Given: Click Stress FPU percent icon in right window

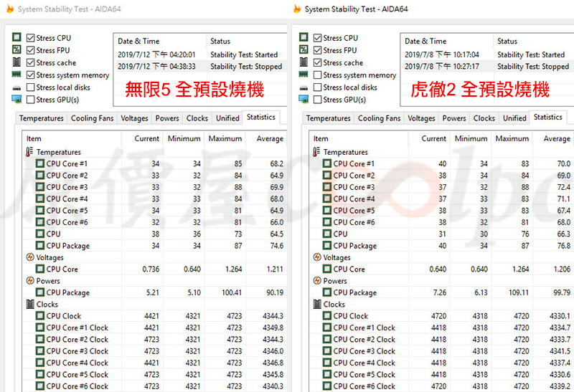Looking at the screenshot, I should 304,49.
